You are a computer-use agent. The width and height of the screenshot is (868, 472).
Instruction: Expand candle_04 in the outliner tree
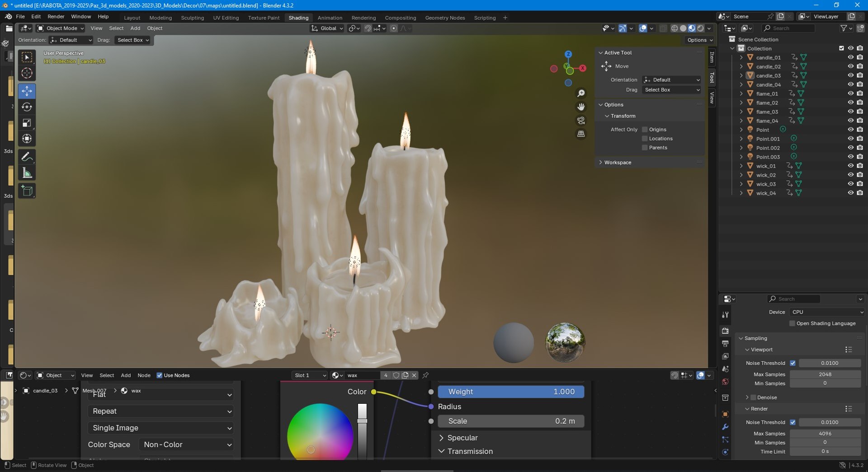741,84
